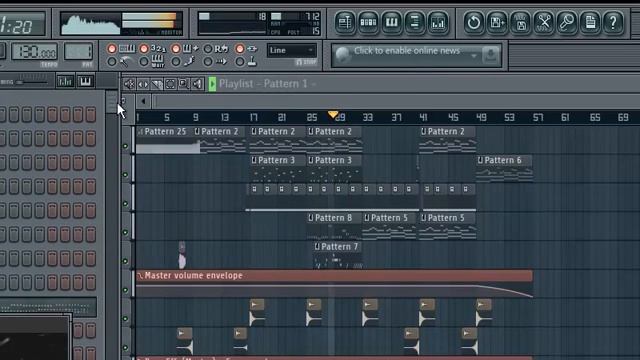Image resolution: width=640 pixels, height=360 pixels.
Task: Open Pattern 25 clip menu icon
Action: tap(140, 131)
